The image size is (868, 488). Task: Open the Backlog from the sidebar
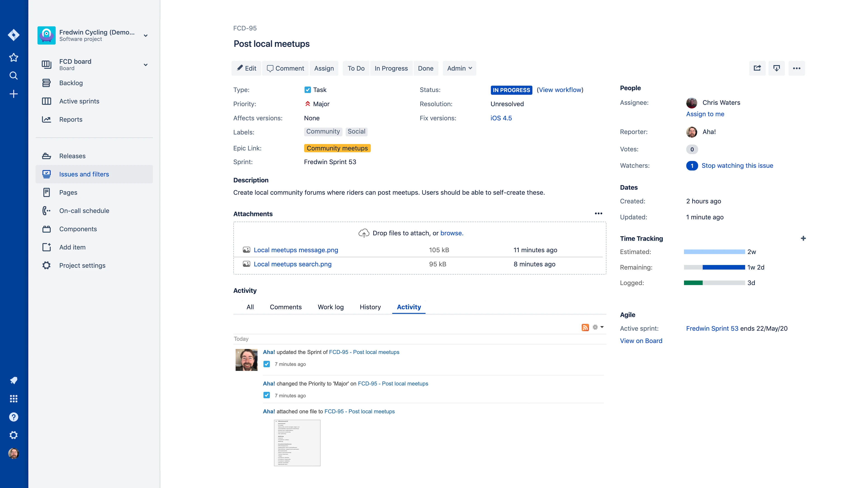click(71, 83)
